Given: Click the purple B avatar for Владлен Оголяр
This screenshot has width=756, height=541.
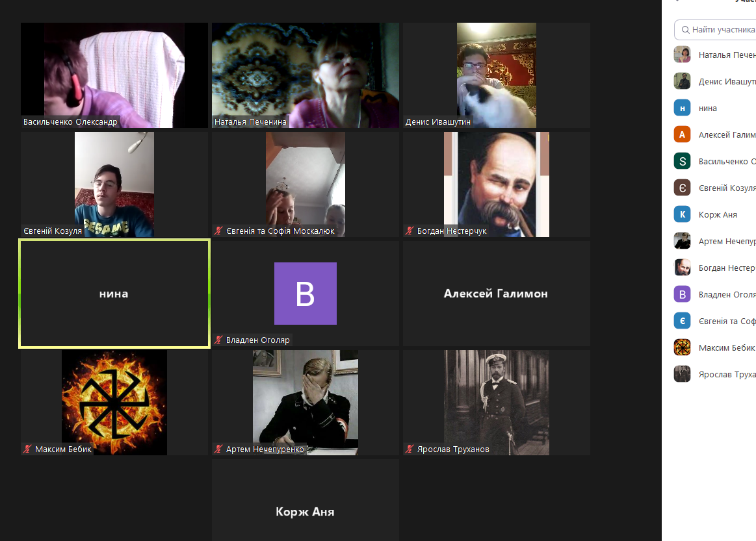Looking at the screenshot, I should click(x=306, y=294).
